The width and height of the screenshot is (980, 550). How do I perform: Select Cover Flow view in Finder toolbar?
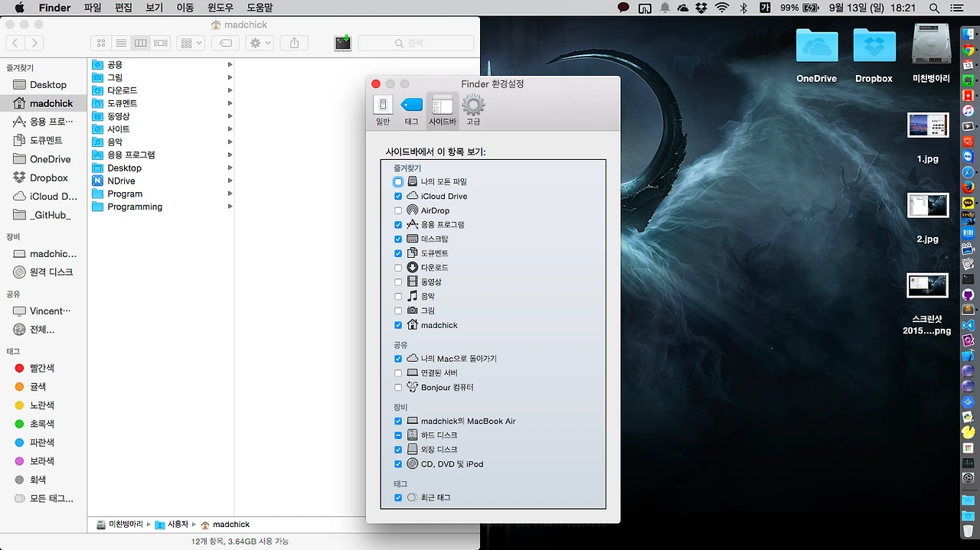161,44
